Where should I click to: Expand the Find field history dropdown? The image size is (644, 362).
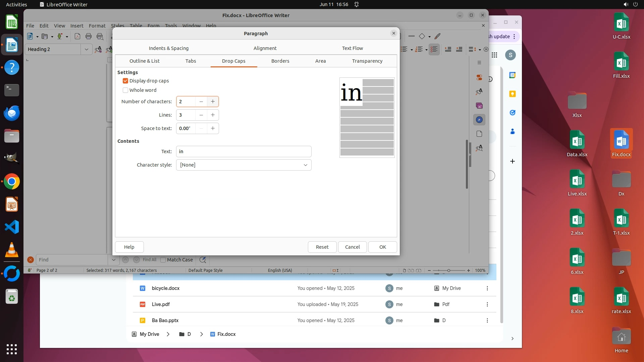click(x=113, y=260)
